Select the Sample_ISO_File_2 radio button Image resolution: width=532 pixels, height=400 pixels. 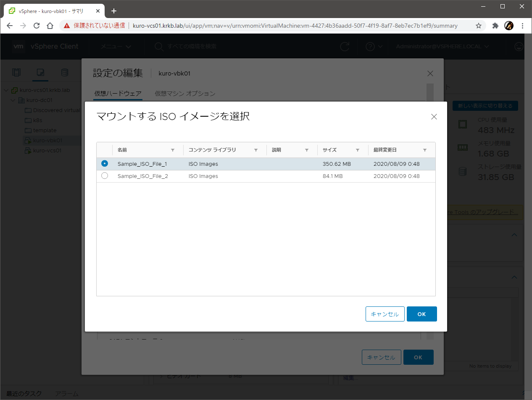click(105, 176)
